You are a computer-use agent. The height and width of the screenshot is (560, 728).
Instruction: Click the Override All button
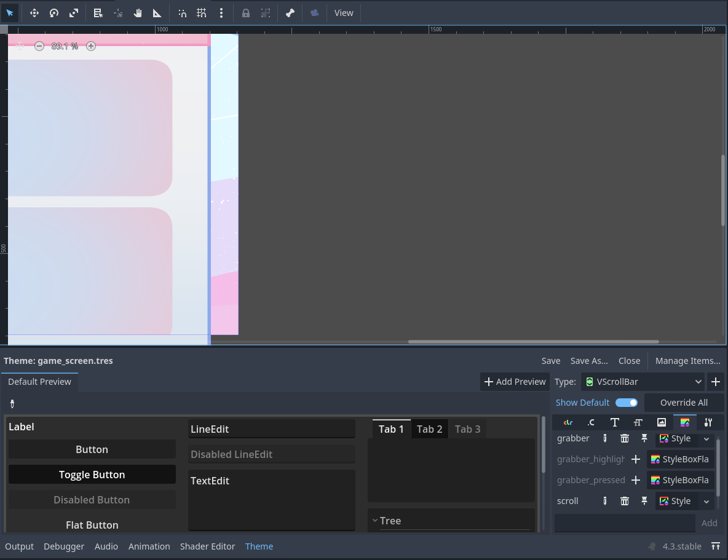(684, 403)
